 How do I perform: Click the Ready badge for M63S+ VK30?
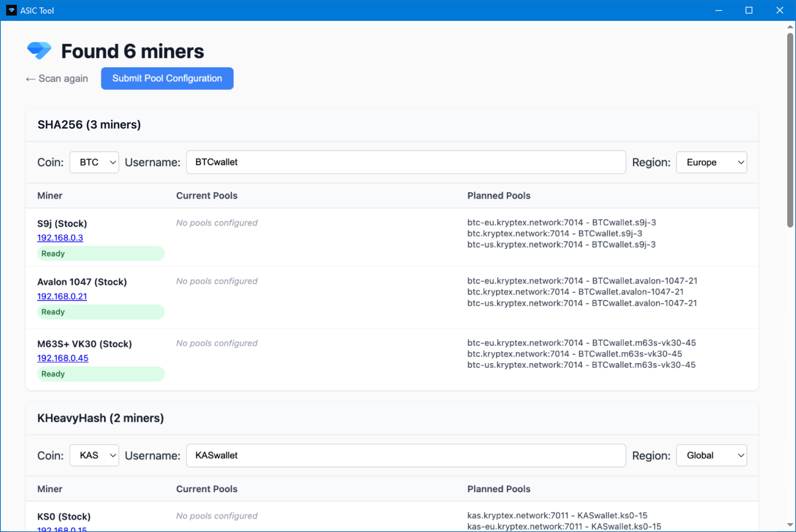click(x=100, y=374)
